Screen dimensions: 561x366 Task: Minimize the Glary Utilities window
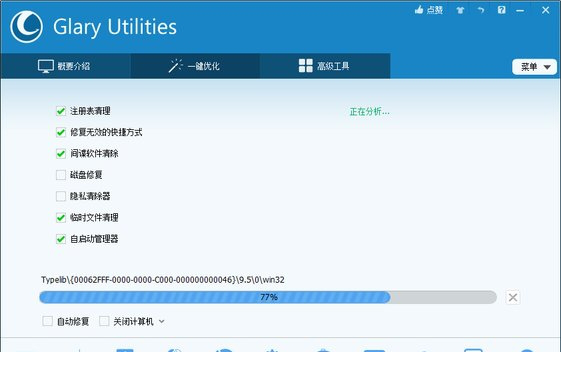coord(520,11)
